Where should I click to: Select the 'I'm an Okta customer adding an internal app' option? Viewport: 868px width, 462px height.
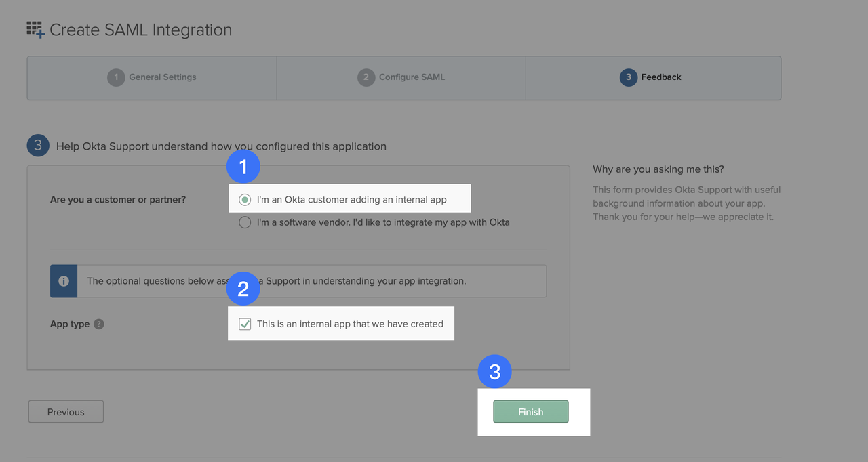click(244, 198)
